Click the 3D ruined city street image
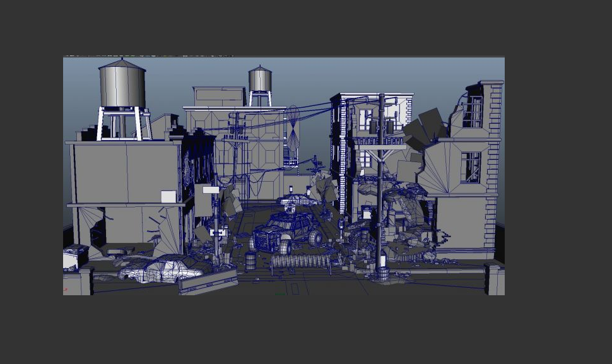The height and width of the screenshot is (364, 612). pos(284,175)
